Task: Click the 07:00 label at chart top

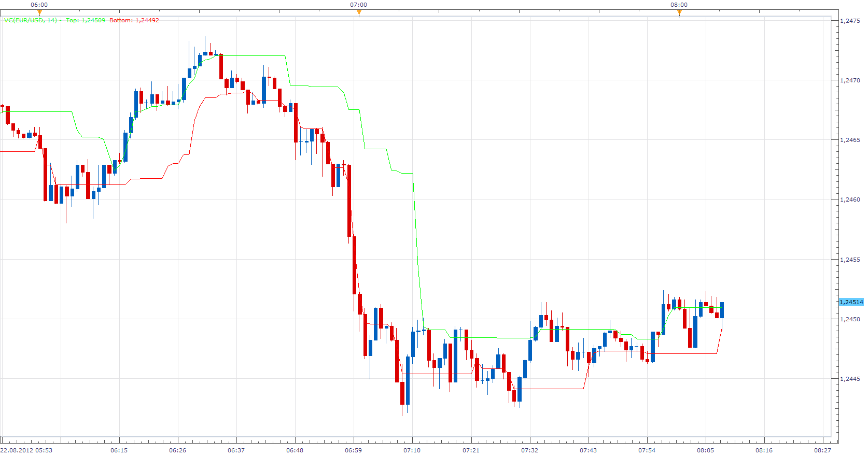Action: point(359,5)
